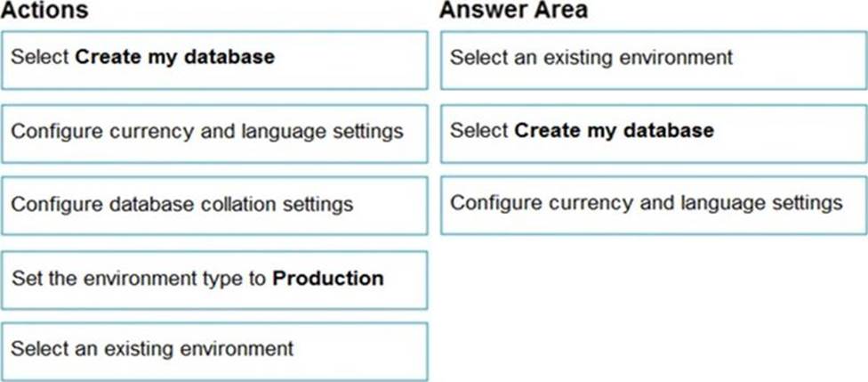The height and width of the screenshot is (382, 868).
Task: Select the 'Configure database collation settings' action
Action: [x=213, y=205]
